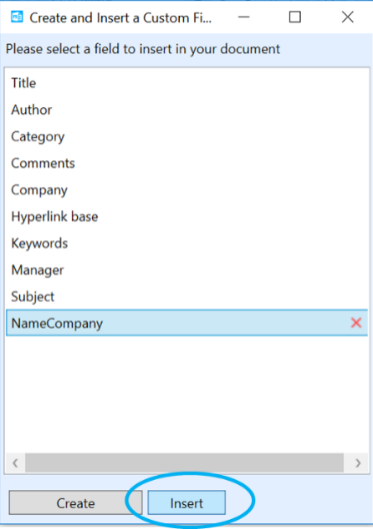
Task: Pick the Comments field
Action: [187, 163]
